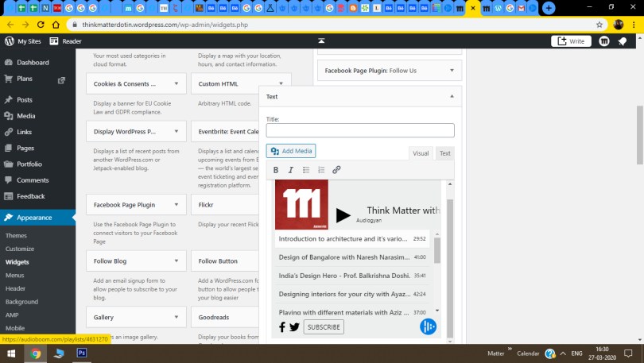Image resolution: width=644 pixels, height=363 pixels.
Task: Insert a bulleted list in editor
Action: tap(306, 170)
